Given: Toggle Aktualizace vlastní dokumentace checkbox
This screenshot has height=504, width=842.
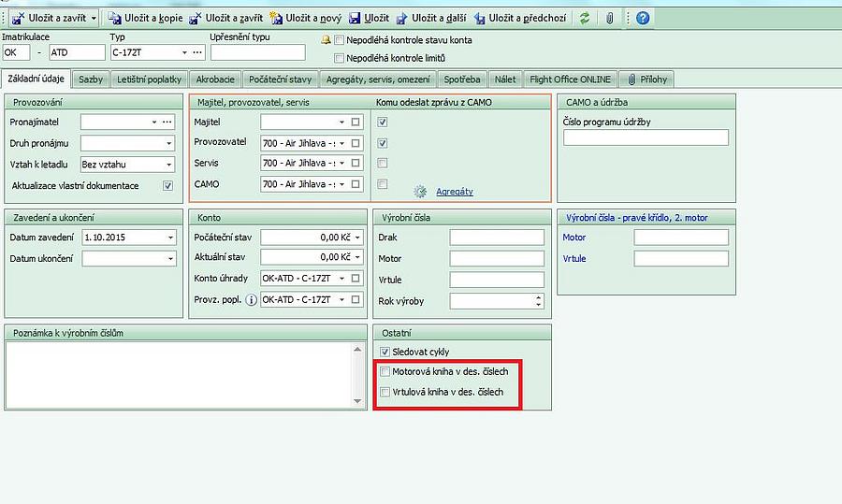Looking at the screenshot, I should pos(167,186).
